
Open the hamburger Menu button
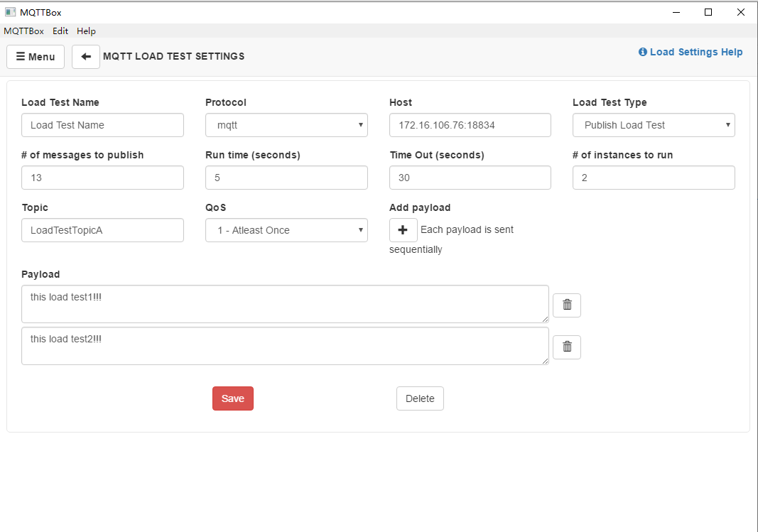[36, 57]
